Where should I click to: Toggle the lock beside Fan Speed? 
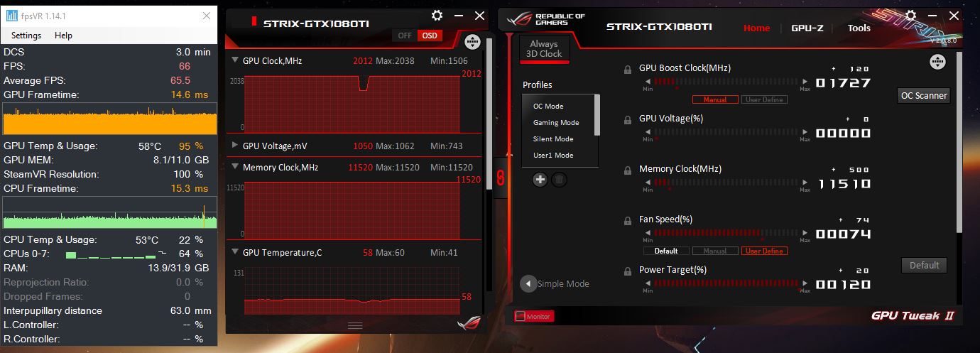point(628,221)
